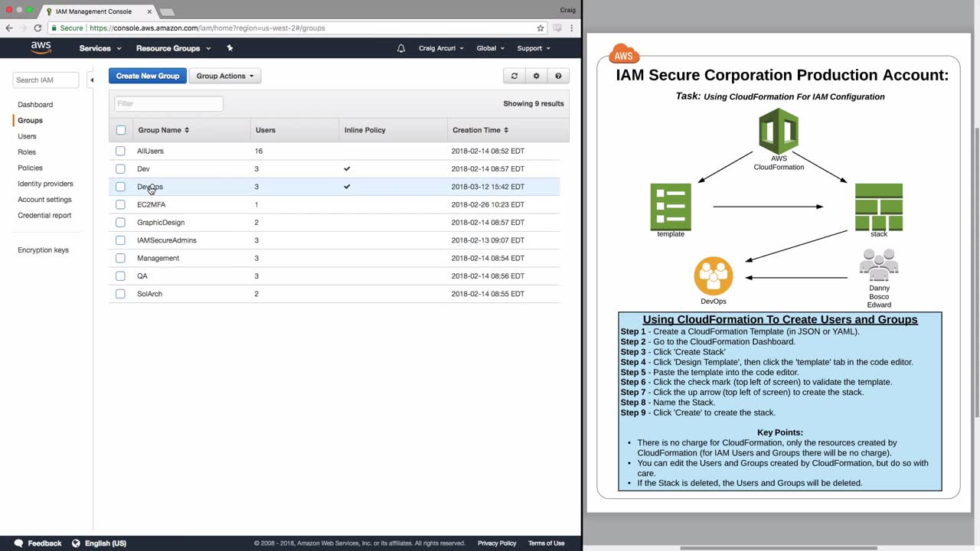
Task: Collapse the IAM sidebar with the arrow
Action: (91, 80)
